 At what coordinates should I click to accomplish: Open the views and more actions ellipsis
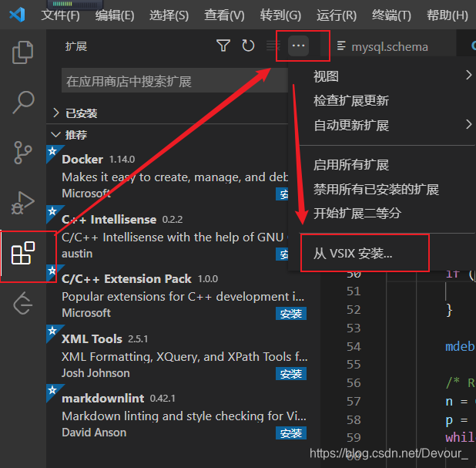tap(298, 46)
